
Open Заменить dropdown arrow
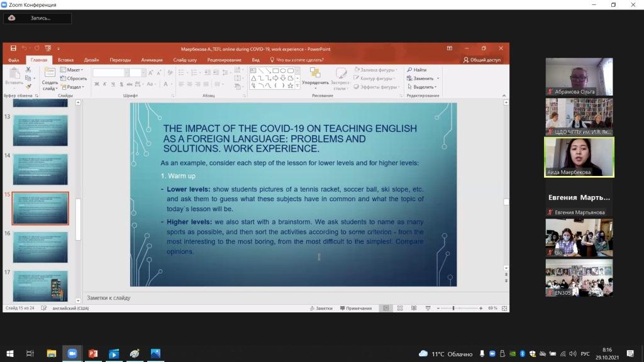pyautogui.click(x=438, y=79)
